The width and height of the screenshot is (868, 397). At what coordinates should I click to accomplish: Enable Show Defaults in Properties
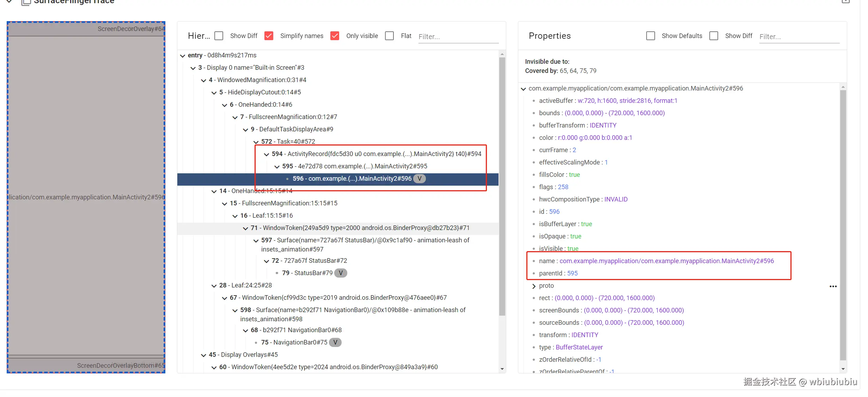tap(650, 36)
